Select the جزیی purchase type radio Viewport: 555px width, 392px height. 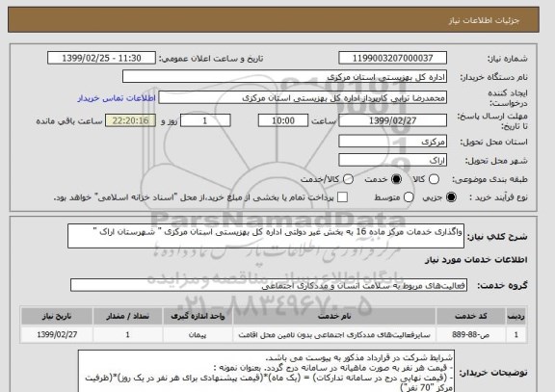(451, 197)
